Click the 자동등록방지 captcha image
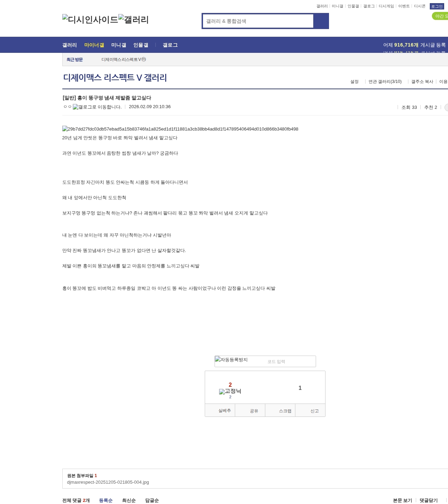 coord(231,359)
